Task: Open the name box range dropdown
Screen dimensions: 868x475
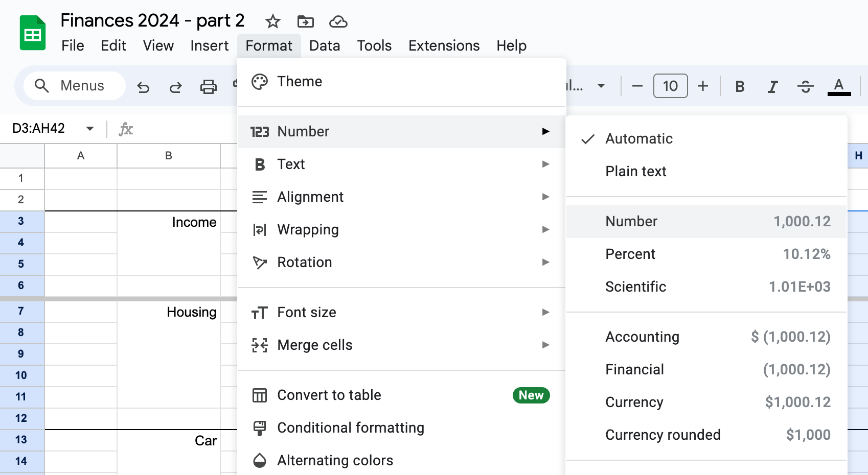Action: pyautogui.click(x=90, y=128)
